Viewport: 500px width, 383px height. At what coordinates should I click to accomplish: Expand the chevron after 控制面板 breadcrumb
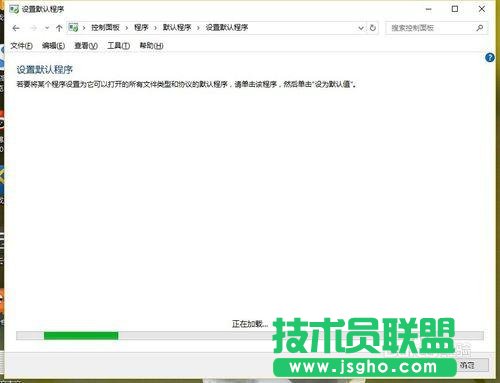click(x=127, y=28)
